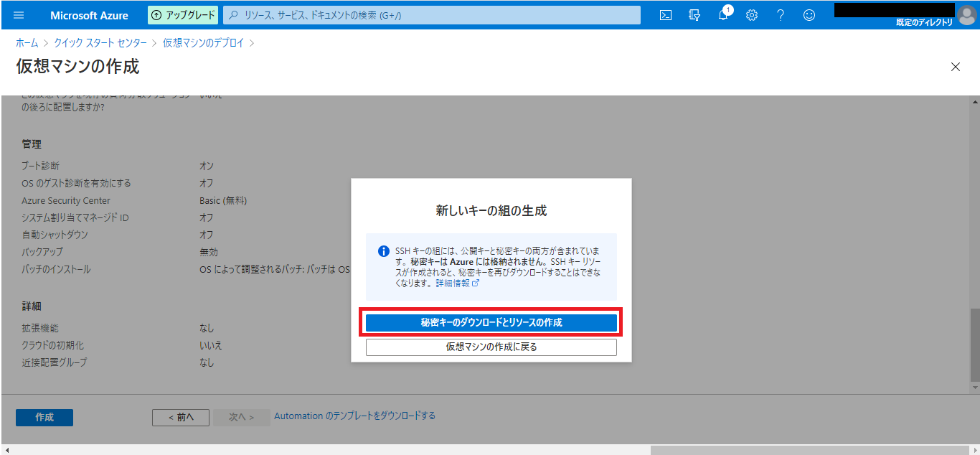Screen dimensions: 980x455
Task: Click the ブート診断 row label
Action: point(41,166)
